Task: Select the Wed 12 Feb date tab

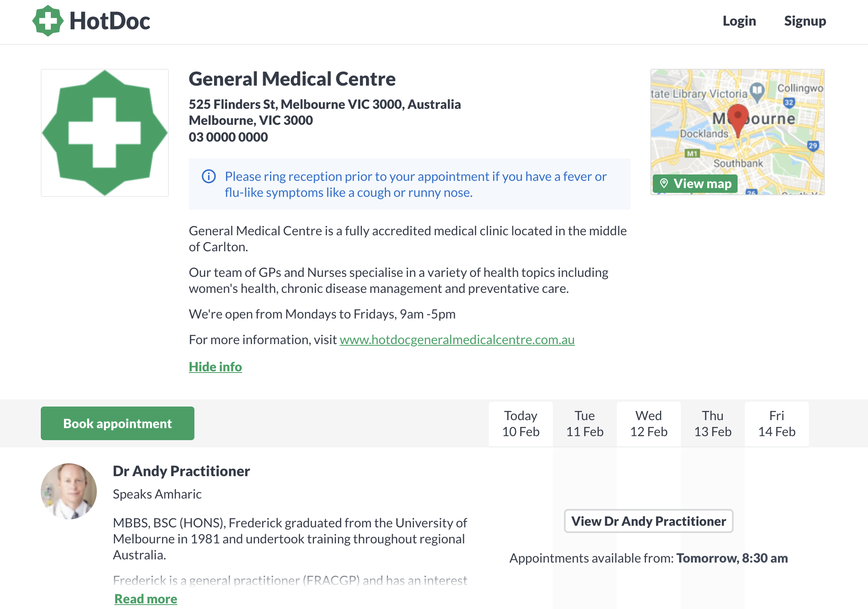Action: pyautogui.click(x=649, y=424)
